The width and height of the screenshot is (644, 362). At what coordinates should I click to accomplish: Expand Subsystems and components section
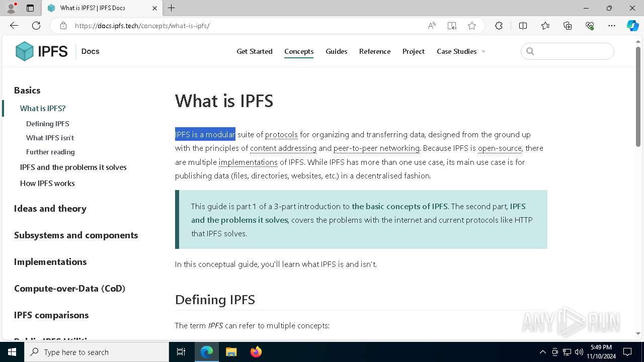click(76, 235)
